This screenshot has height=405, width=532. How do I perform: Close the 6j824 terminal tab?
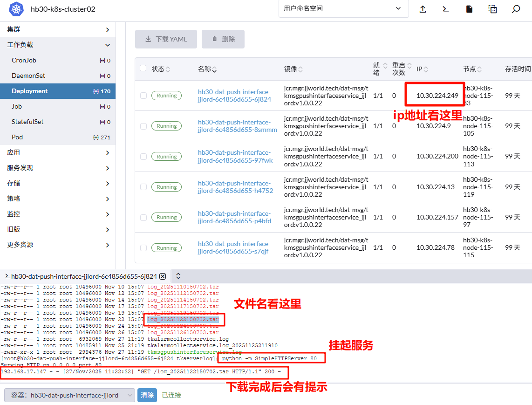[x=163, y=276]
